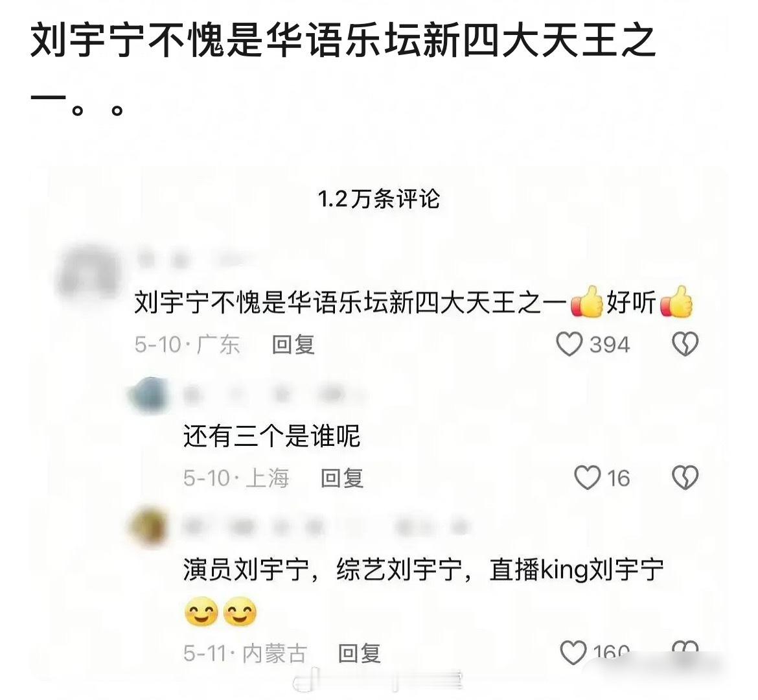Dislike the first comment from 广东
The image size is (758, 700).
pyautogui.click(x=685, y=344)
